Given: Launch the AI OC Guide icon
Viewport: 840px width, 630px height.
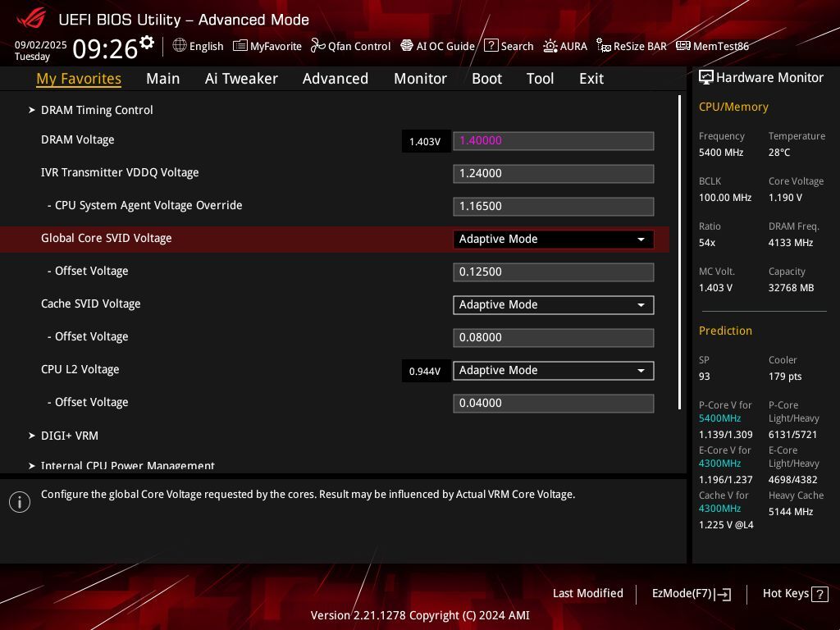Looking at the screenshot, I should [x=407, y=46].
